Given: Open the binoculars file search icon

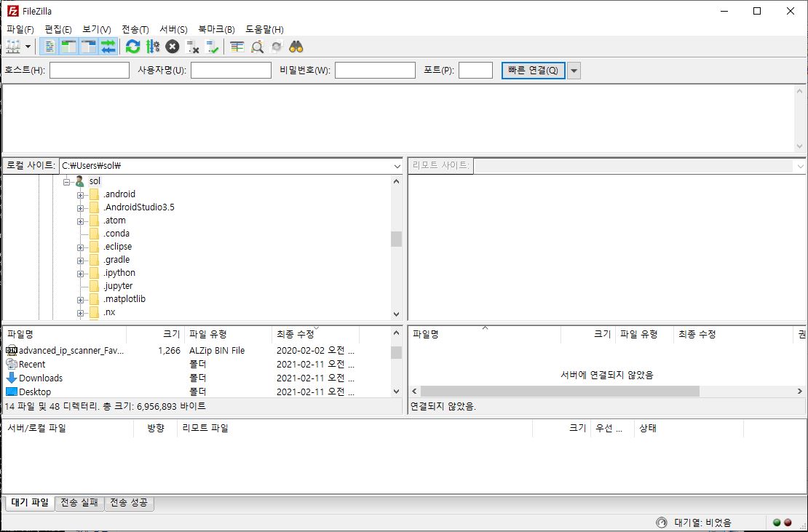Looking at the screenshot, I should [x=296, y=47].
